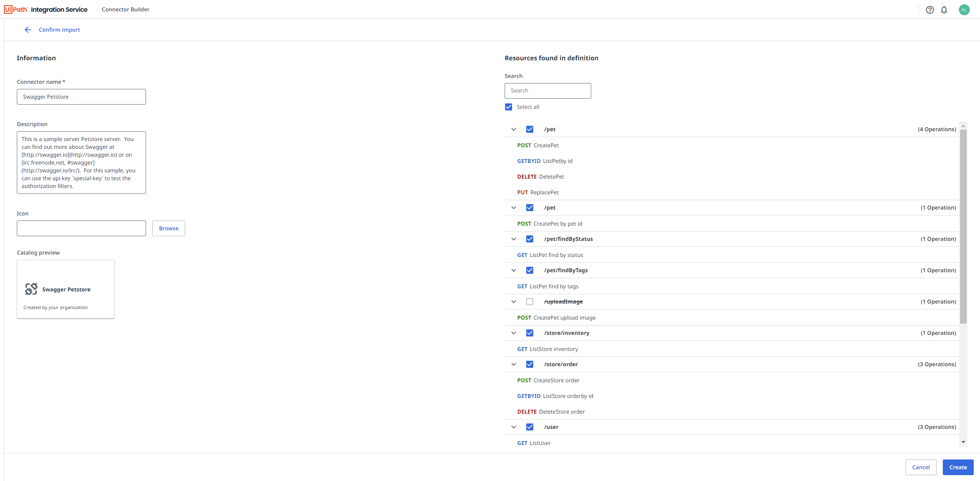Click the scrollbar down arrow
The height and width of the screenshot is (481, 980).
coord(963,442)
